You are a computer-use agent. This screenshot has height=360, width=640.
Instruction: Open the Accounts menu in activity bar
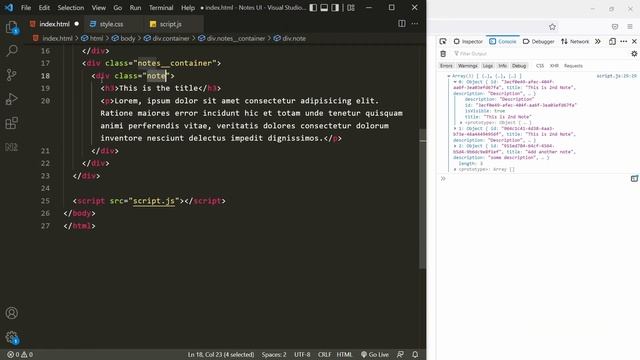(x=12, y=313)
